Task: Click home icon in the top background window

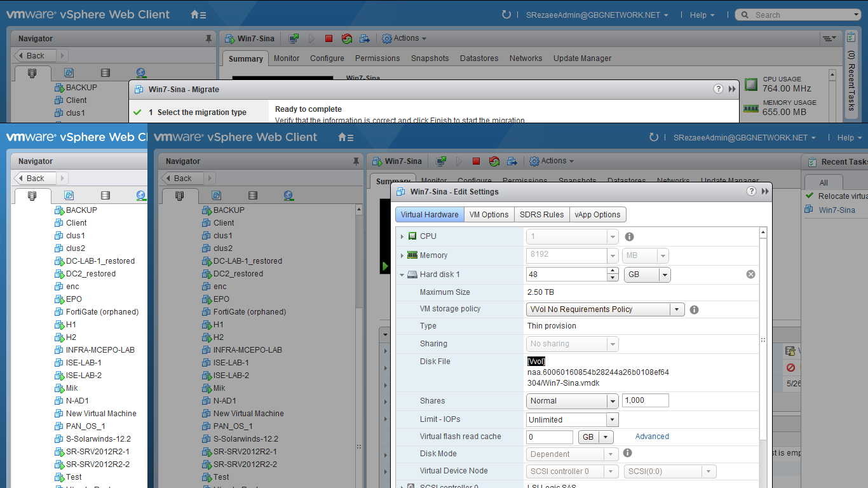Action: [x=198, y=15]
